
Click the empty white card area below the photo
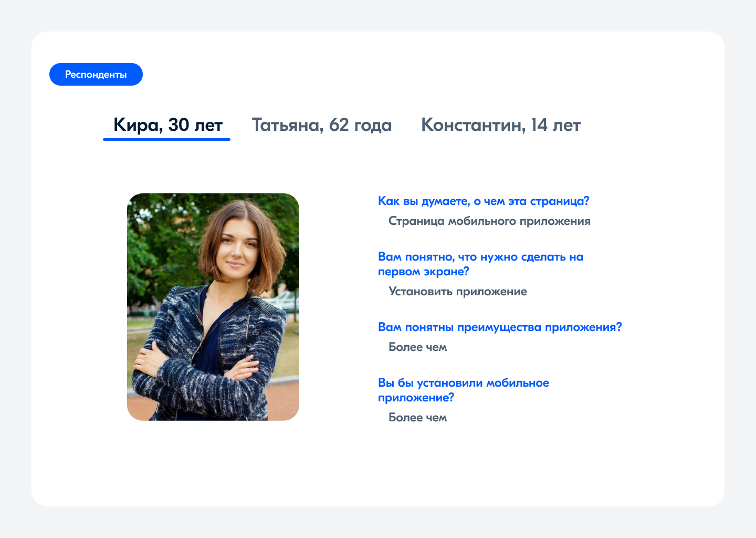point(213,462)
